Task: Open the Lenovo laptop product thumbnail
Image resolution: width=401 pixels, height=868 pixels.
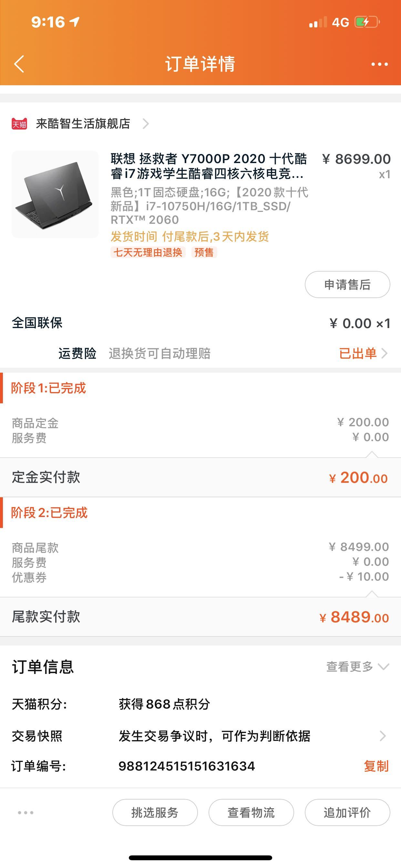Action: tap(55, 194)
